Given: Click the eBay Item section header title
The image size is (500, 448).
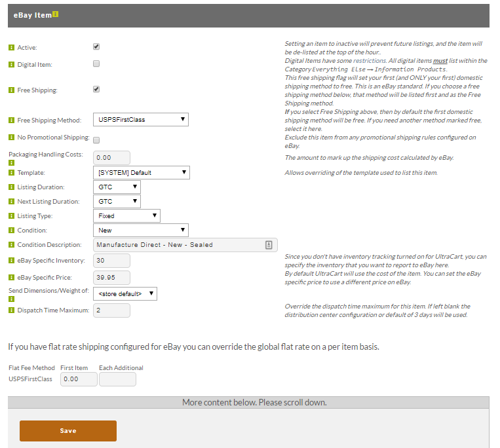Looking at the screenshot, I should point(33,15).
